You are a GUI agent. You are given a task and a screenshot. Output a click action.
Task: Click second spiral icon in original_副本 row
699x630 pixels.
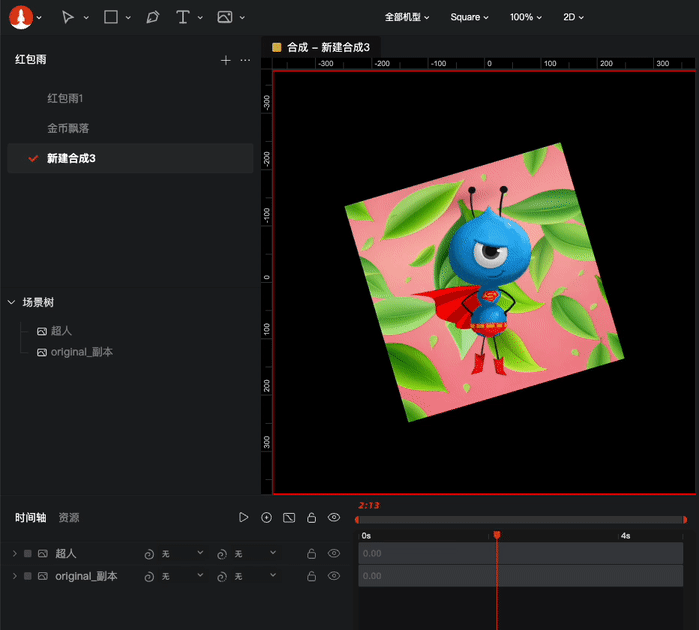coord(222,577)
